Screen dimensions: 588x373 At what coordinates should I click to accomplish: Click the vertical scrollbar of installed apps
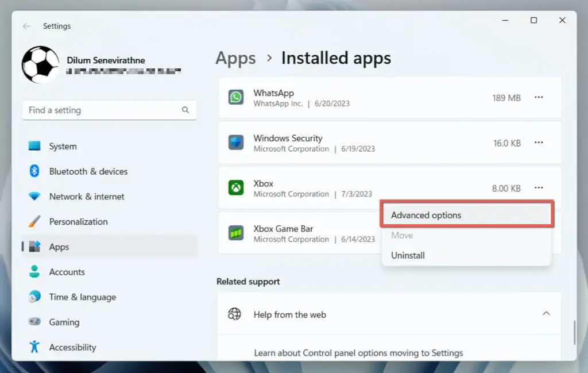pyautogui.click(x=574, y=332)
